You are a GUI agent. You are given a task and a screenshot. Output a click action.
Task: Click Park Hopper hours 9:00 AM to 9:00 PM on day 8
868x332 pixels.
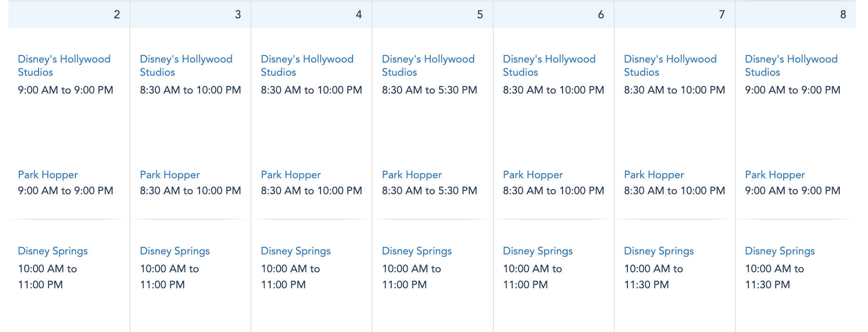click(792, 190)
